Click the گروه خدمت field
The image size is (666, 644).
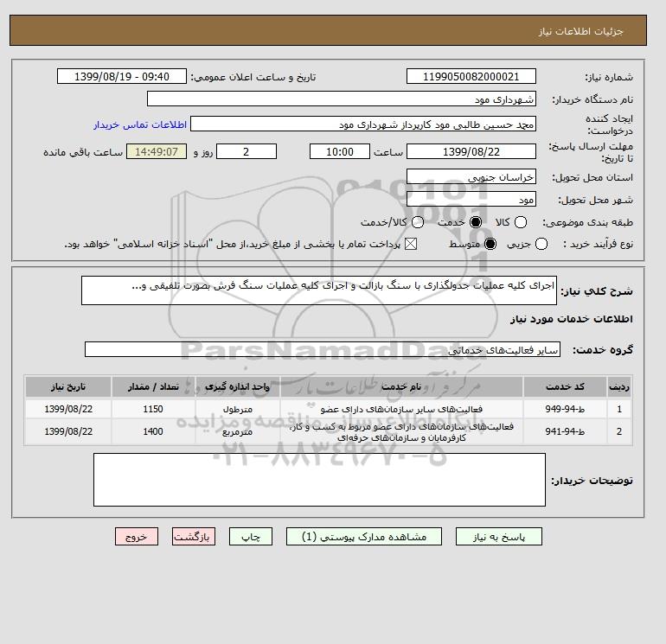tap(323, 349)
